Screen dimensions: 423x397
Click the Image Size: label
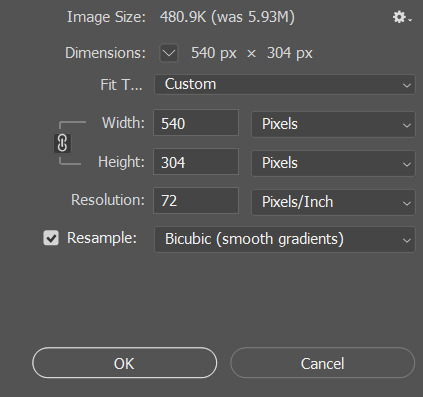point(106,17)
